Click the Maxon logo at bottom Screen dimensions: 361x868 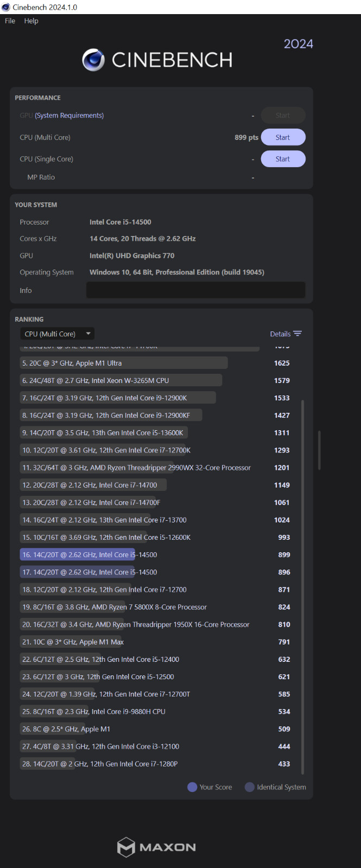156,847
